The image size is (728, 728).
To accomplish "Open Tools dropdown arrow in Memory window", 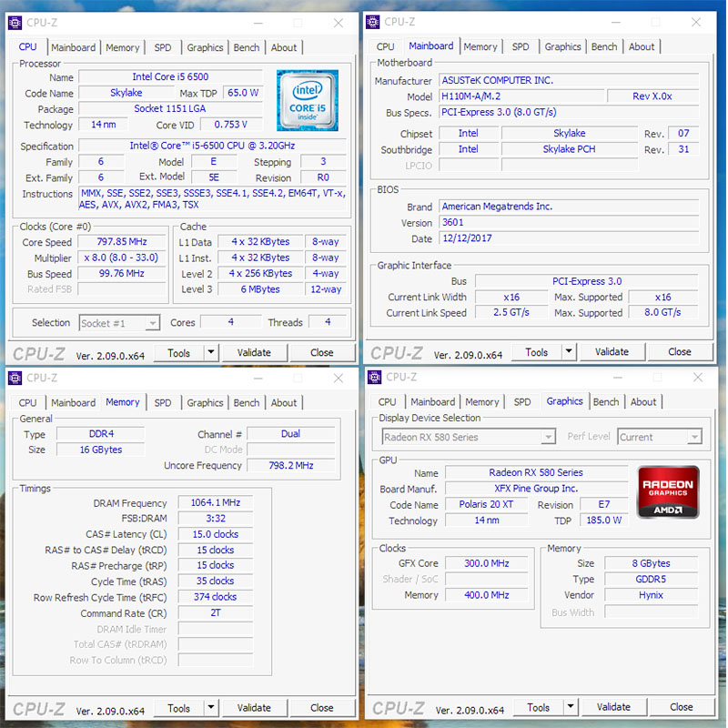I will pos(211,708).
